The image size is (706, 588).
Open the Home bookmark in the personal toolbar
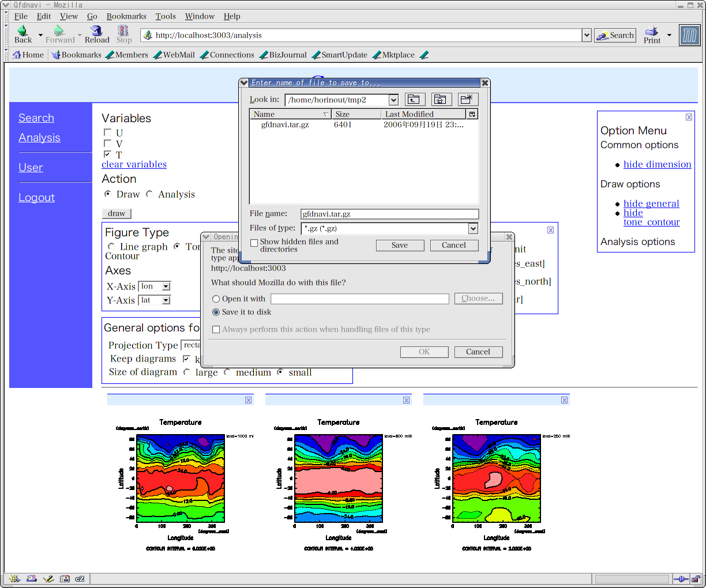coord(28,55)
